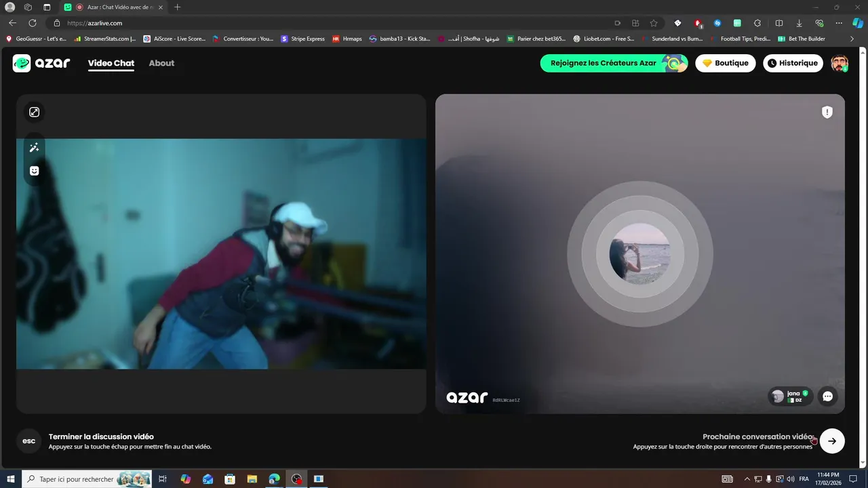
Task: Open Sunderland vs Burn... bookmark
Action: point(671,39)
